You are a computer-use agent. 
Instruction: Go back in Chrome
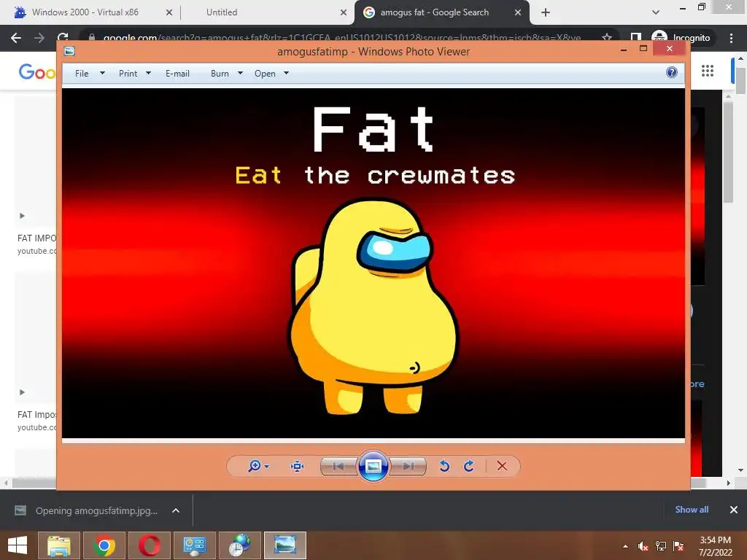click(x=16, y=38)
